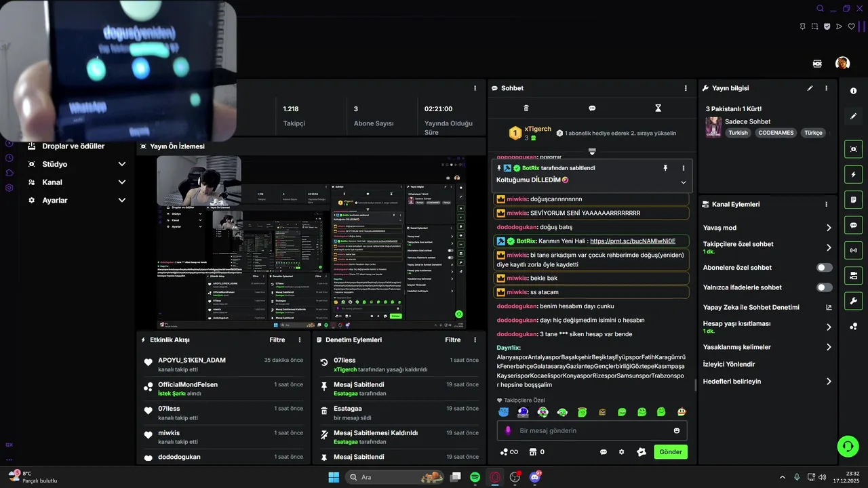Open Etkinlik Akışı three-dot menu
Viewport: 868px width, 488px height.
(x=300, y=340)
